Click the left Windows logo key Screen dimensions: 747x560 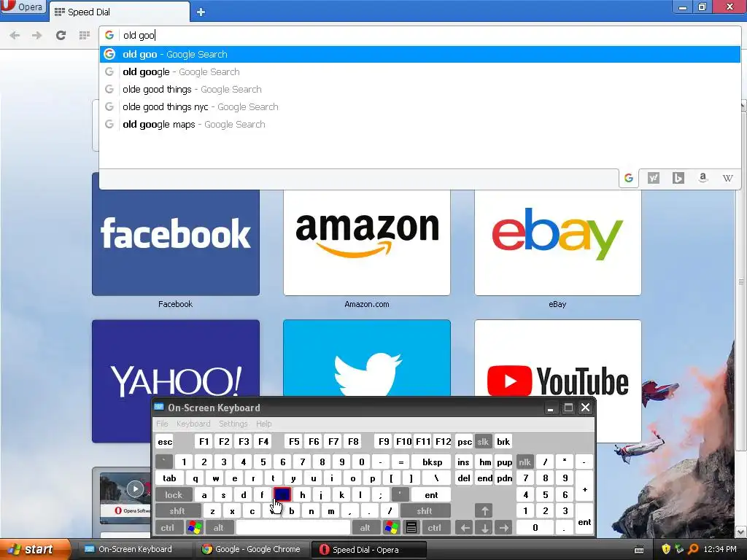pos(194,528)
